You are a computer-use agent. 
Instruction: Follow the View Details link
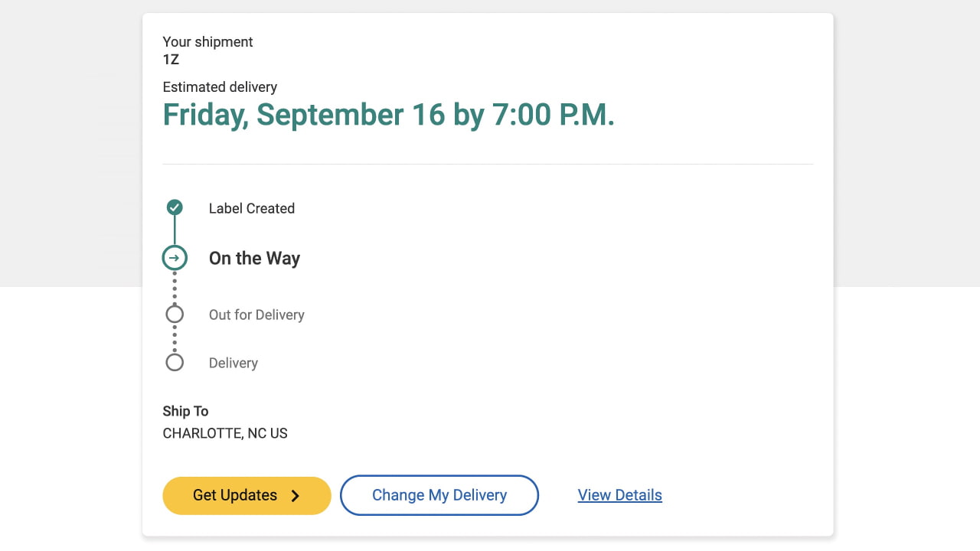(x=619, y=495)
